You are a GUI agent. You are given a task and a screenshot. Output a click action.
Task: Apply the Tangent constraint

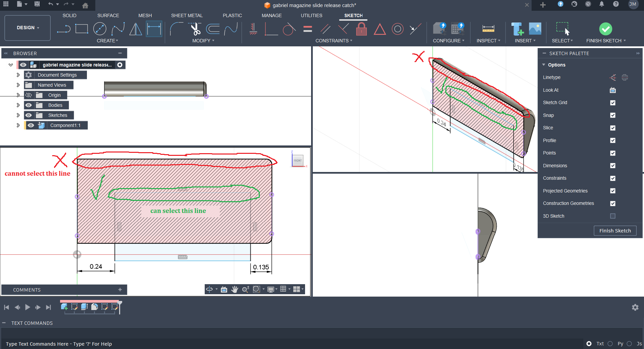[289, 29]
